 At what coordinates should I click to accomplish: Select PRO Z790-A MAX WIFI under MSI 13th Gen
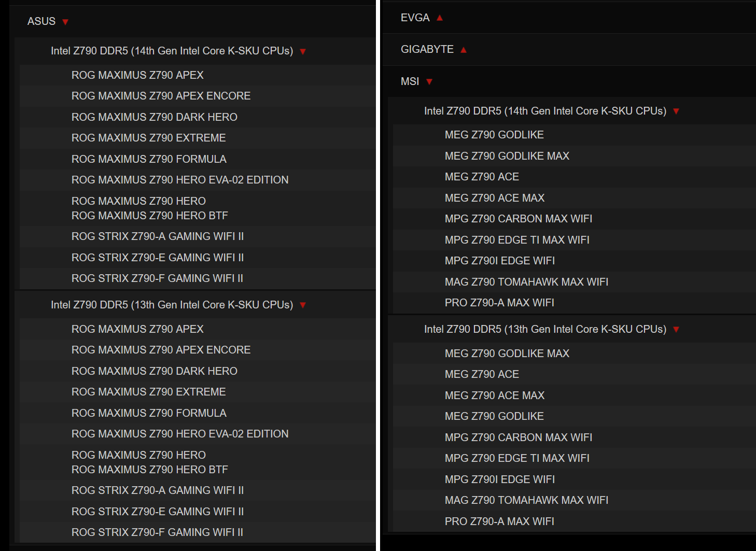click(x=499, y=521)
